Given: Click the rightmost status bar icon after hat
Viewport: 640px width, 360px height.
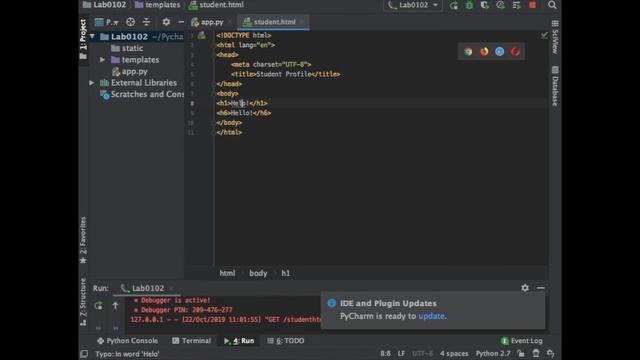Looking at the screenshot, I should pyautogui.click(x=551, y=353).
